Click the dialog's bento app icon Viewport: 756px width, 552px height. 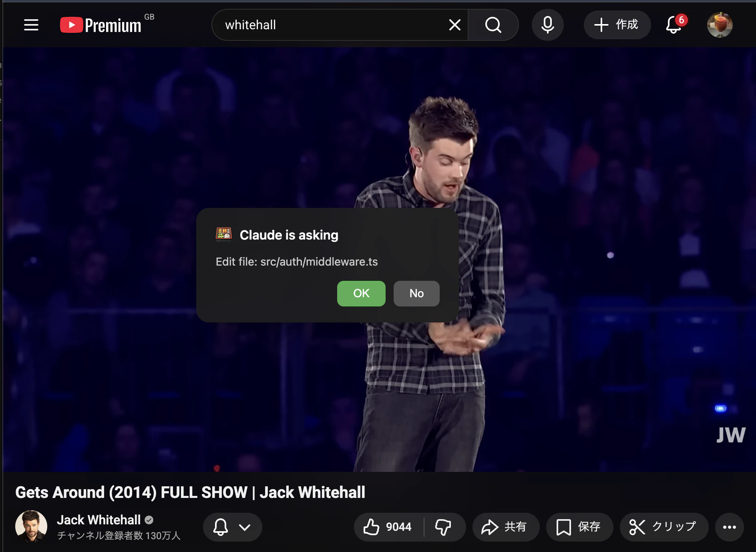pos(224,234)
